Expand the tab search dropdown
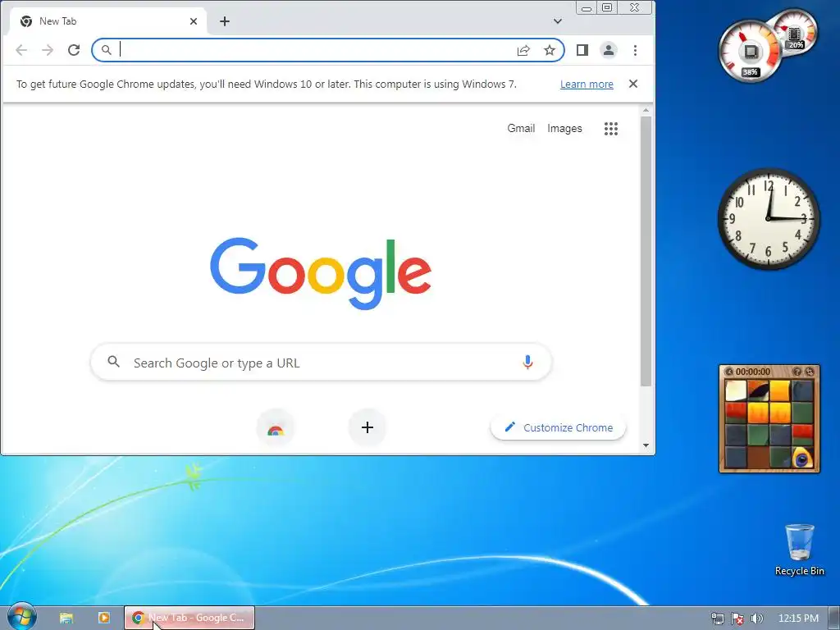The height and width of the screenshot is (630, 840). [558, 21]
